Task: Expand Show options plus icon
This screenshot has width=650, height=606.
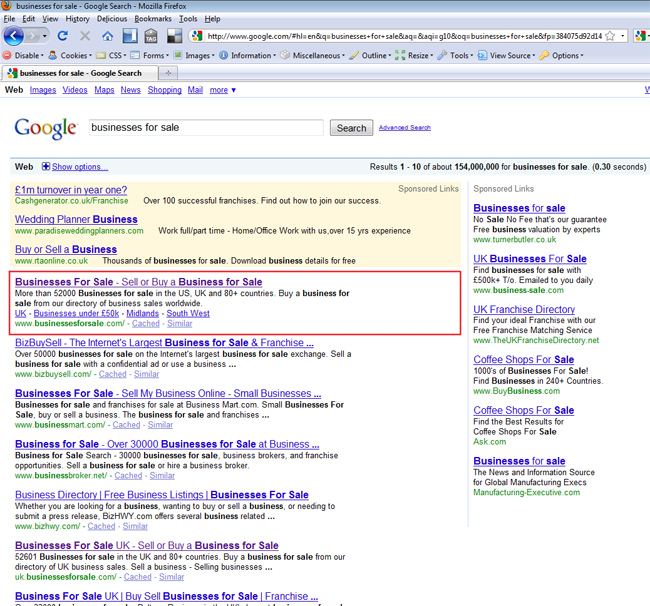Action: [x=46, y=167]
